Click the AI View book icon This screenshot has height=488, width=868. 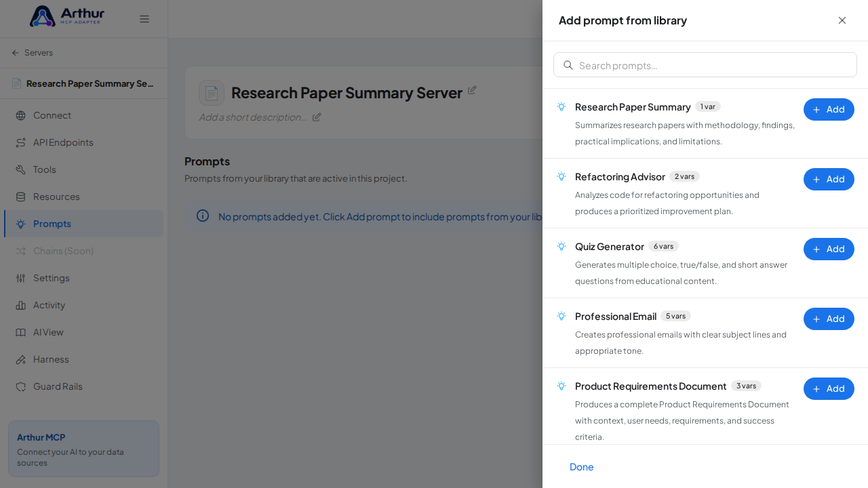(21, 332)
